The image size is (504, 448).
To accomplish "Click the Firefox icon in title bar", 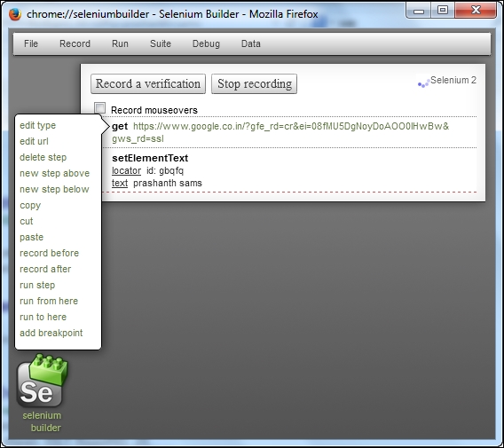I will 15,14.
